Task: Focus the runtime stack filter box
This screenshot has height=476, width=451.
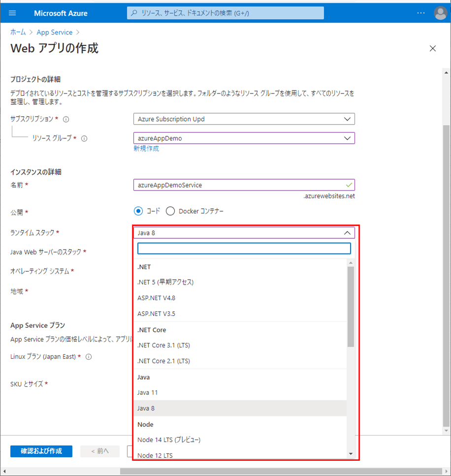Action: [244, 249]
